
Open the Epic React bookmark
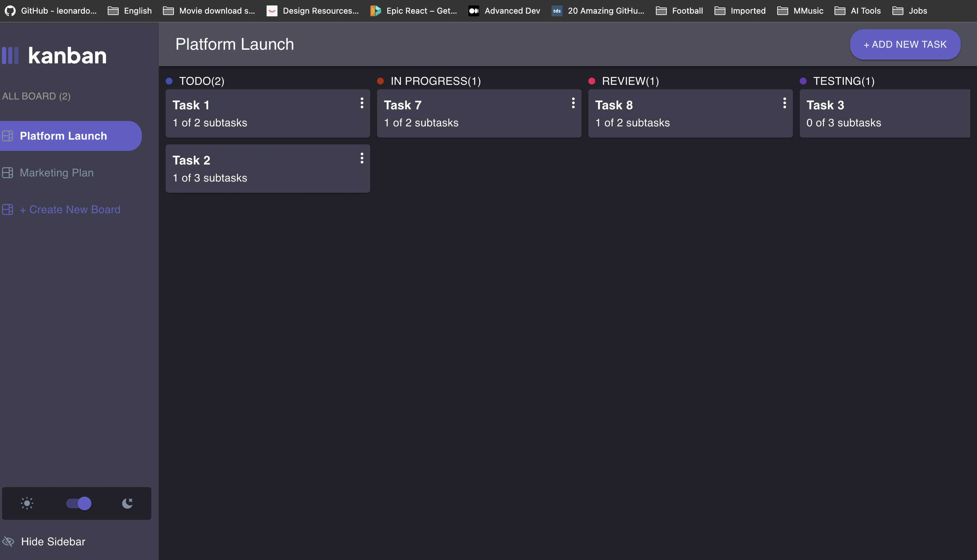(x=414, y=11)
